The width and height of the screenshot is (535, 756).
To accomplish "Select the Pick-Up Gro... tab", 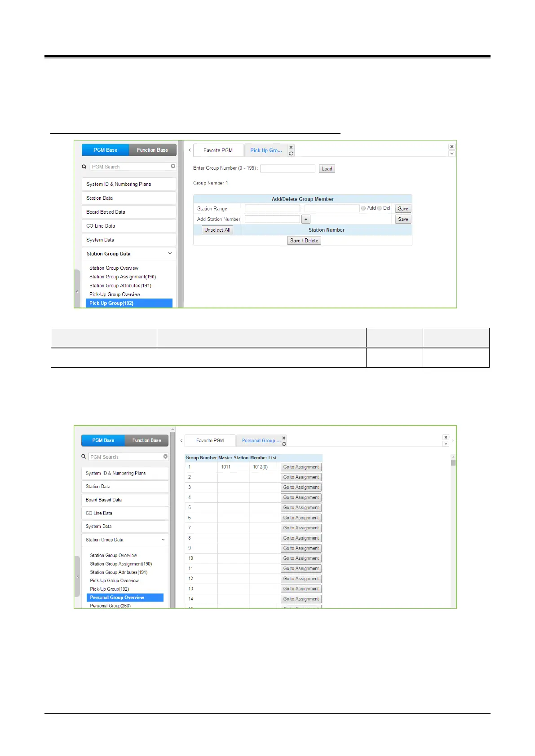I will 266,150.
